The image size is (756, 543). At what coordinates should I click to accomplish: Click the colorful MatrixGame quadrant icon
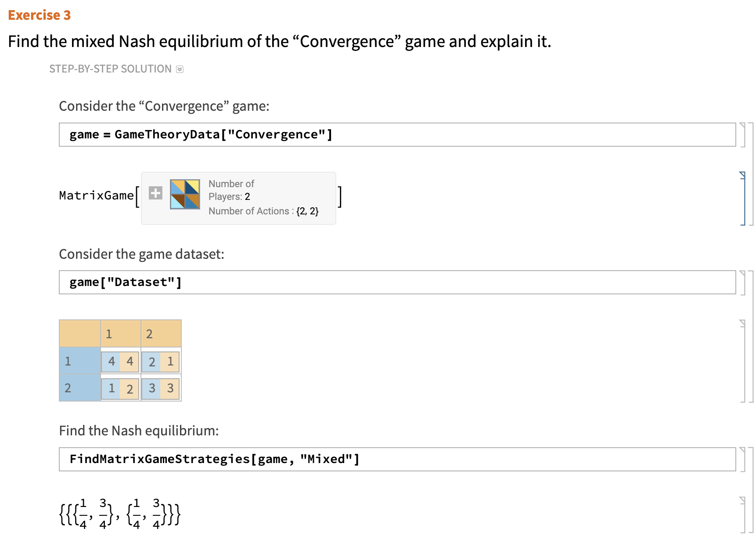tap(186, 194)
